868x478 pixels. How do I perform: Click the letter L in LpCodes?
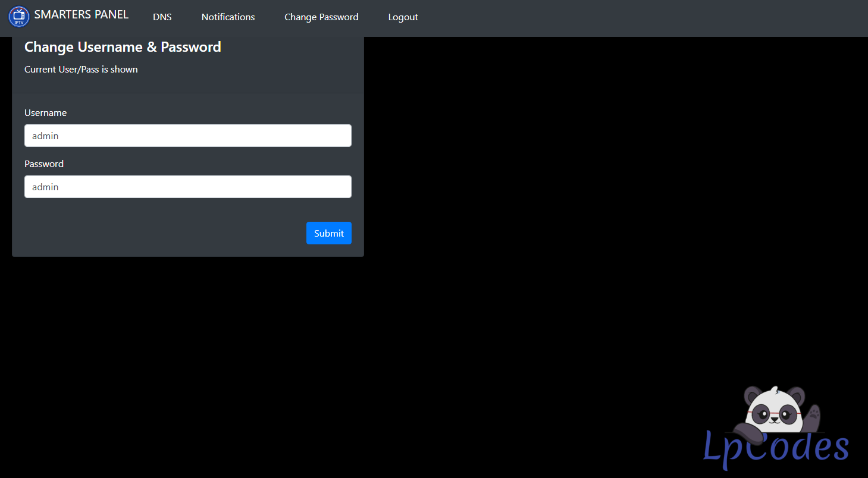tap(713, 446)
